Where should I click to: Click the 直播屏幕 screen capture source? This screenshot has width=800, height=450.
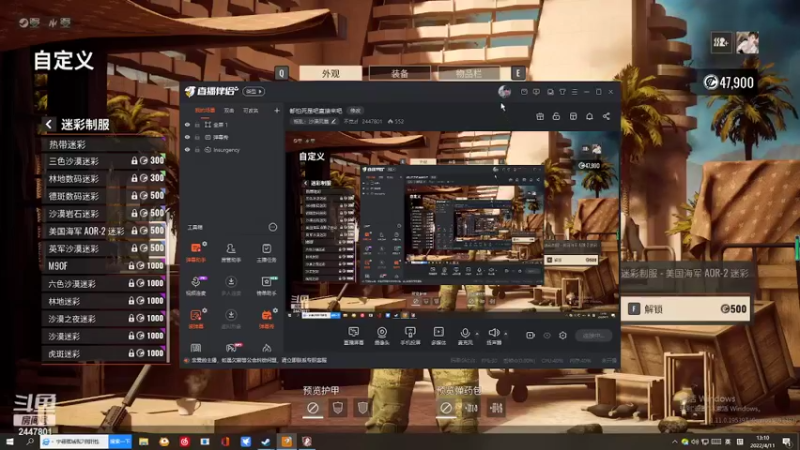click(354, 336)
